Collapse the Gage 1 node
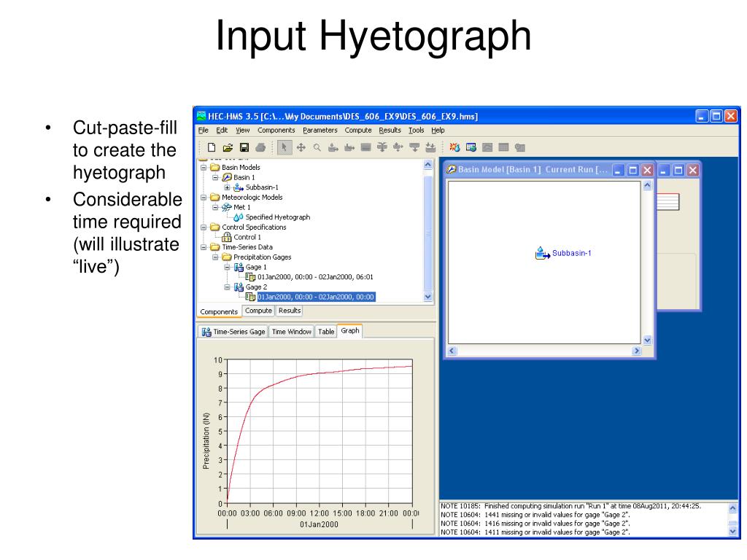The height and width of the screenshot is (560, 747). (228, 267)
